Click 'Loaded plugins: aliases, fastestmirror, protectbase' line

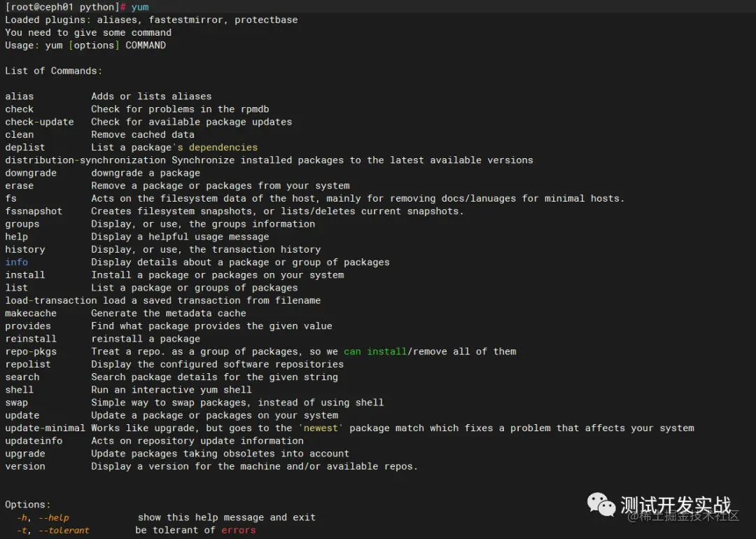151,20
